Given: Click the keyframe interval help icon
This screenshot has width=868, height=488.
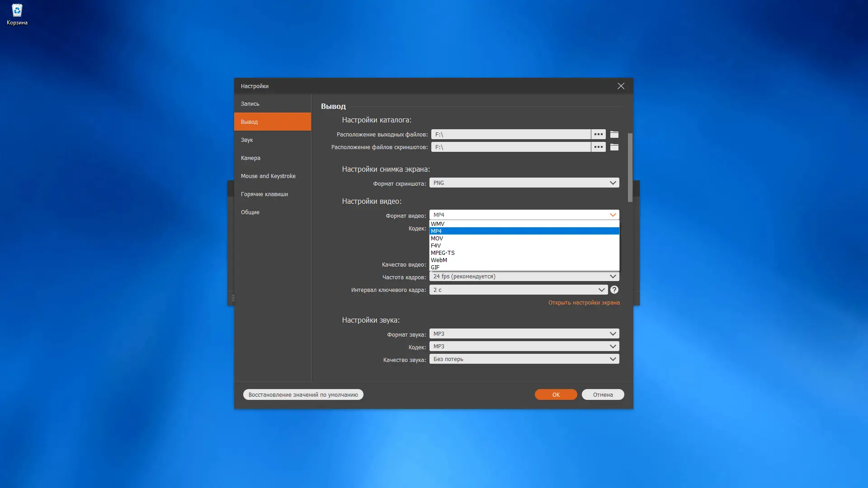Looking at the screenshot, I should (x=614, y=290).
